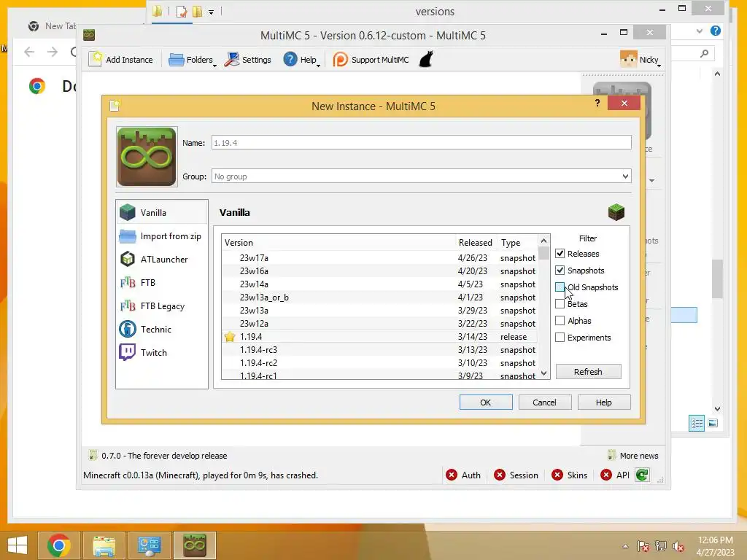Click the Auth status indicator icon
This screenshot has width=747, height=560.
tap(451, 475)
